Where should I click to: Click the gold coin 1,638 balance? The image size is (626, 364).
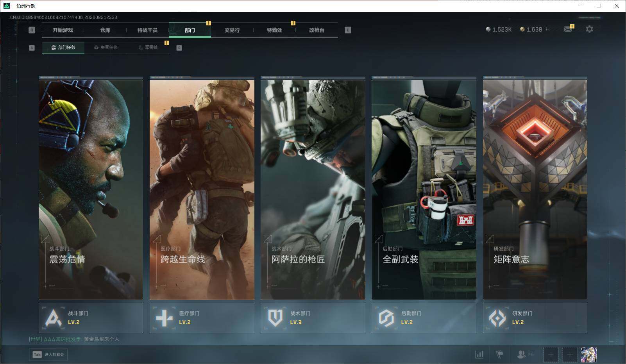[531, 29]
